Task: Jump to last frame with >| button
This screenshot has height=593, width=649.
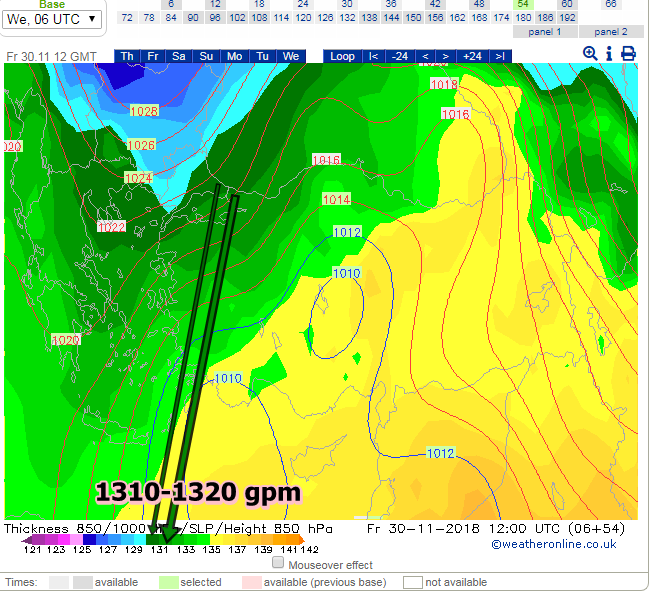Action: click(x=500, y=56)
